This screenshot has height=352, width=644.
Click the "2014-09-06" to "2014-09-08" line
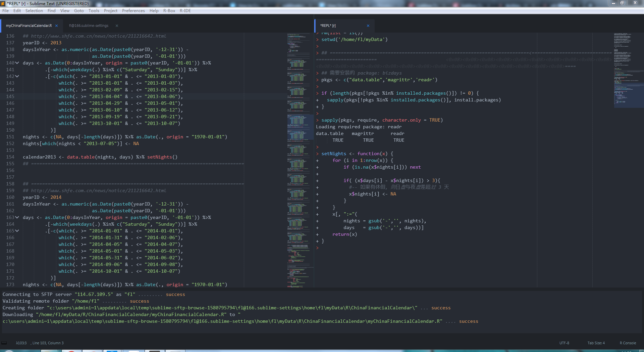121,264
